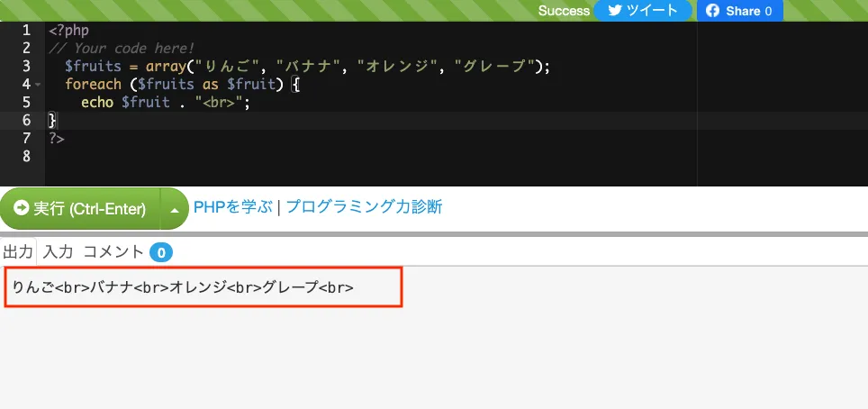The width and height of the screenshot is (868, 409).
Task: Open the PHPを学ぶ link
Action: pos(233,207)
